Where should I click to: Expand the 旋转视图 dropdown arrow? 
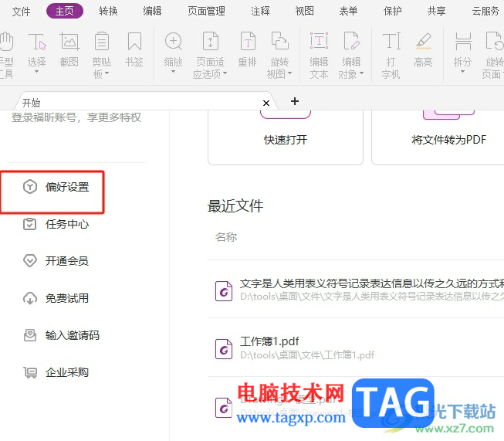[x=290, y=73]
